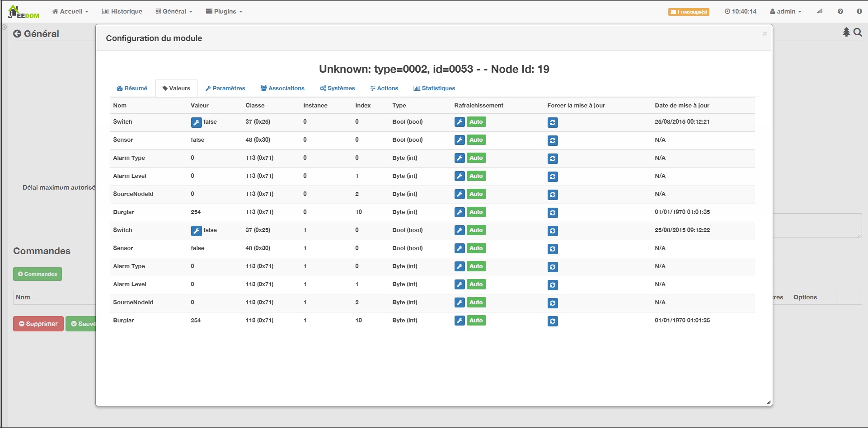Edit the Switch instance 1 value with its wrench

(196, 231)
